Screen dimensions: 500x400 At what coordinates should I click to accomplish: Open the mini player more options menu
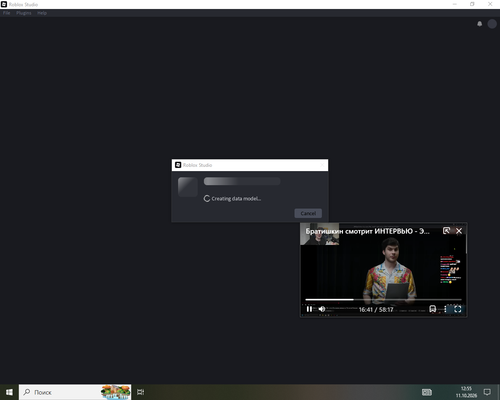coord(445,309)
